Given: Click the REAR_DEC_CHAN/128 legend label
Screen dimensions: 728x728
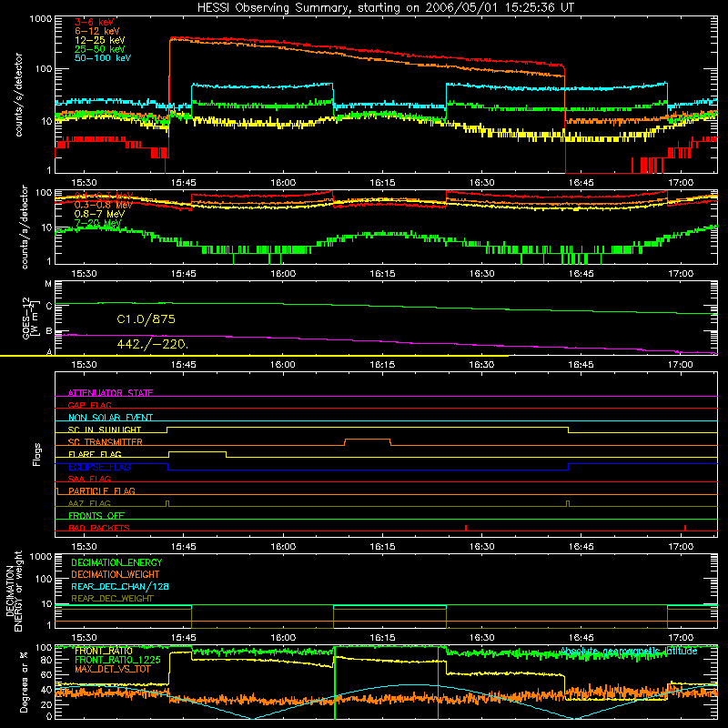Looking at the screenshot, I should coord(120,586).
